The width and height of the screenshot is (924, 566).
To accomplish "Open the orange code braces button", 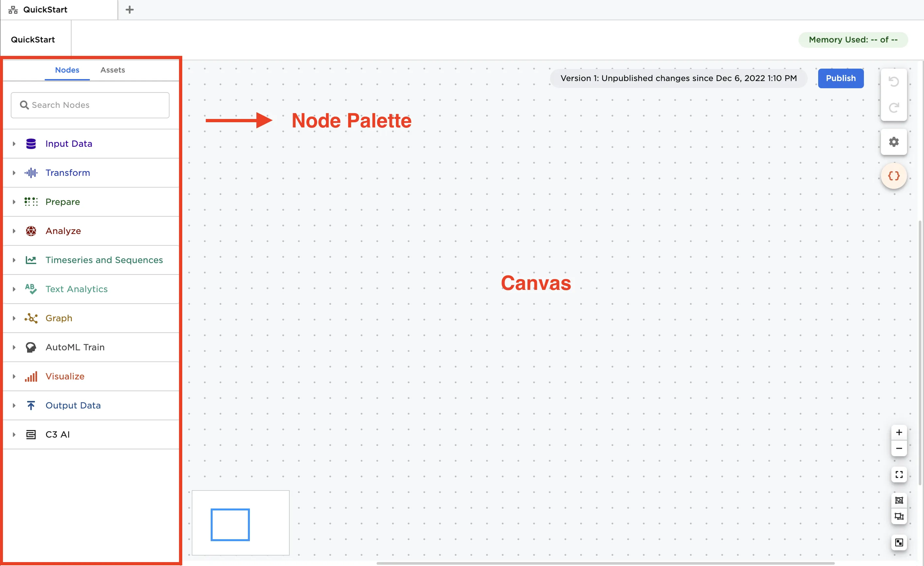I will coord(894,175).
